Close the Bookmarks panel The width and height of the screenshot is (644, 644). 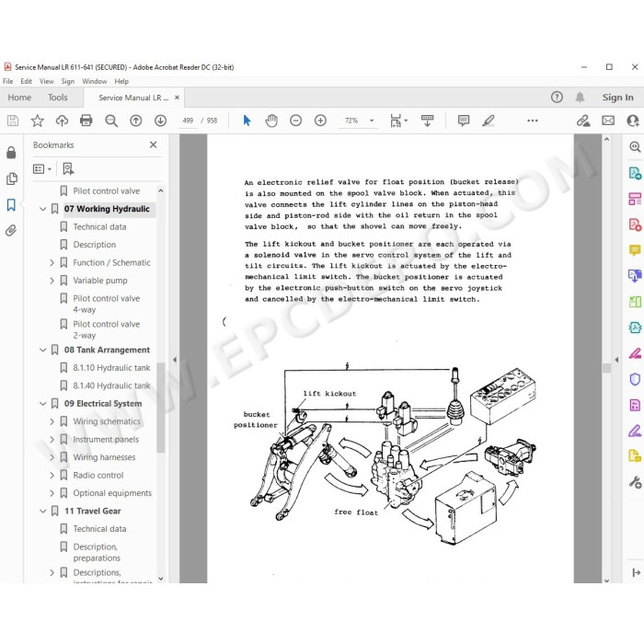(154, 144)
